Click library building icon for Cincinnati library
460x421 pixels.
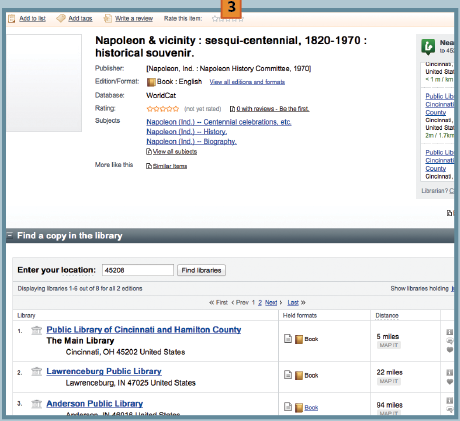click(36, 330)
